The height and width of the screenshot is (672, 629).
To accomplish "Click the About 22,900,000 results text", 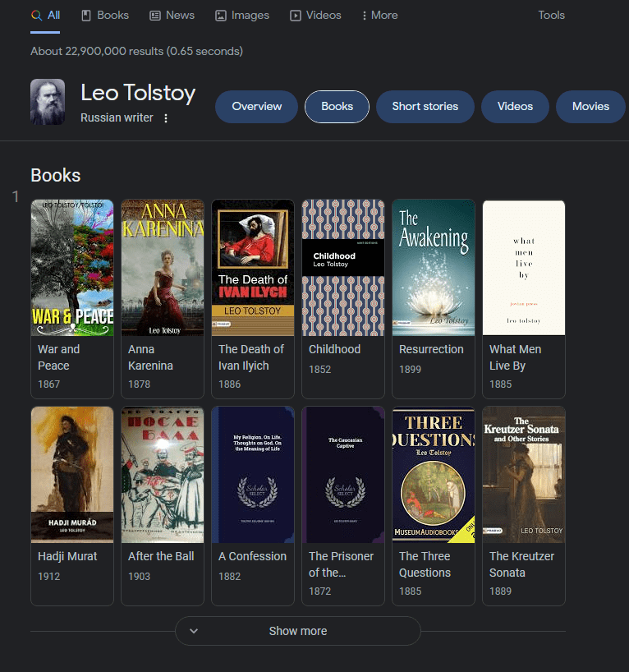I will [136, 52].
